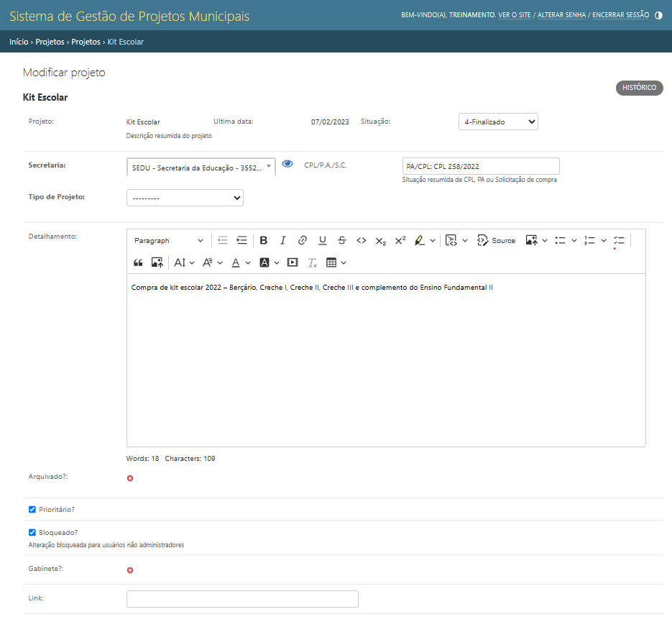Viewport: 672px width, 622px height.
Task: Apply underline formatting
Action: pyautogui.click(x=322, y=240)
